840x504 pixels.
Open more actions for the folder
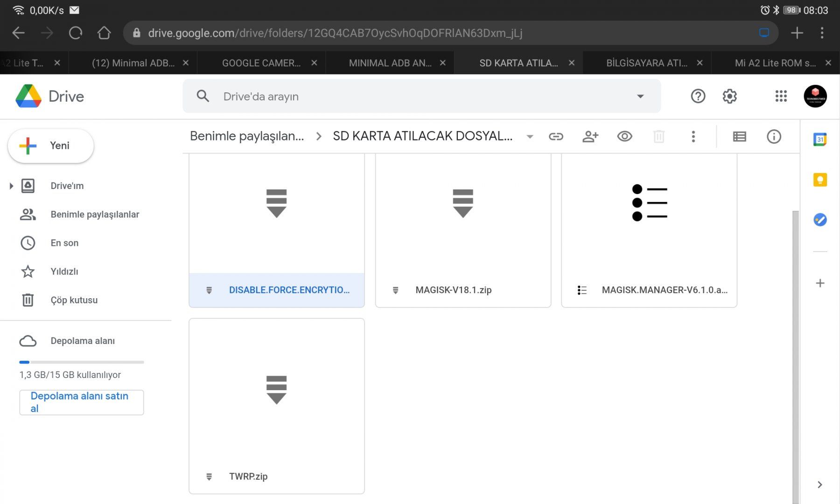click(693, 136)
